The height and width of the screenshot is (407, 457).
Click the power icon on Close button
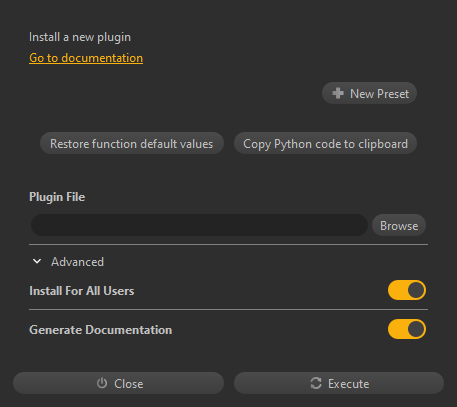102,383
